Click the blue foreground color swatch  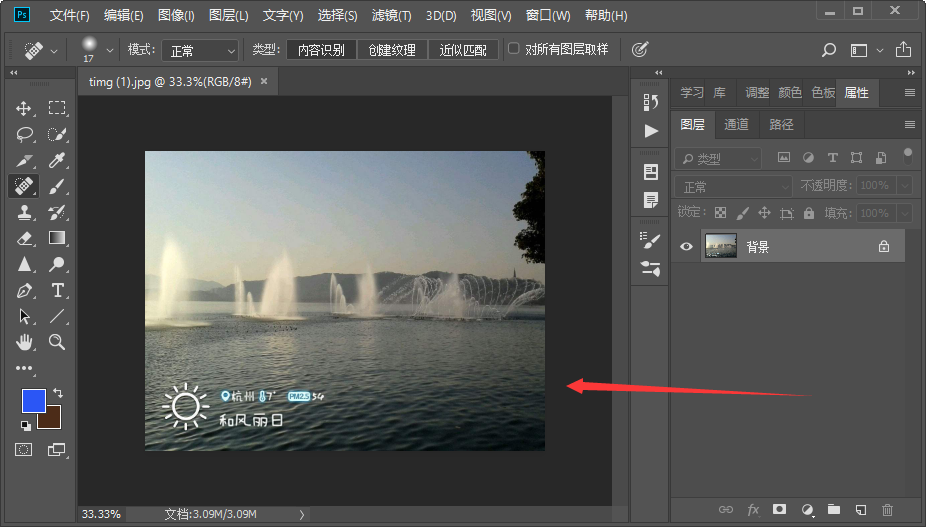tap(33, 400)
